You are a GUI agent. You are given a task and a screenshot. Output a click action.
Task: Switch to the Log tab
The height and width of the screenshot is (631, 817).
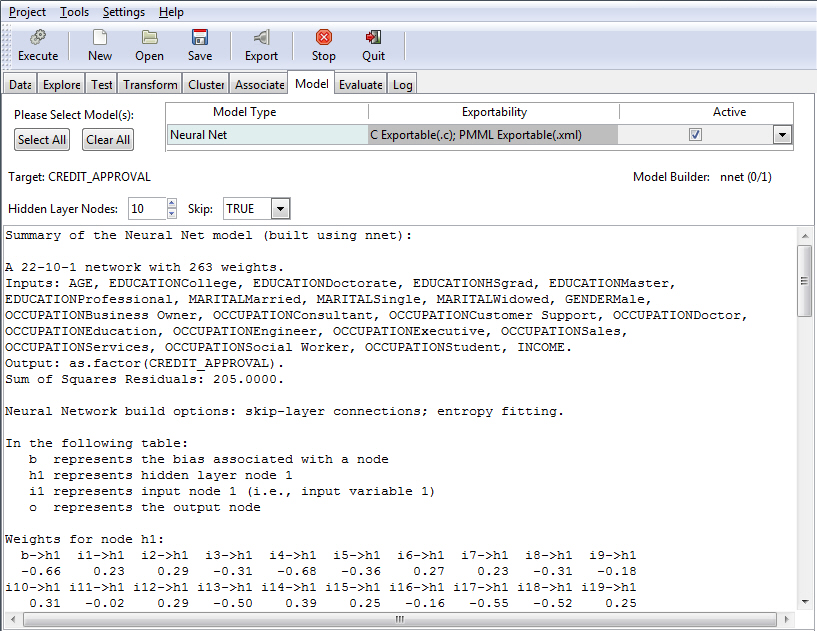coord(402,84)
